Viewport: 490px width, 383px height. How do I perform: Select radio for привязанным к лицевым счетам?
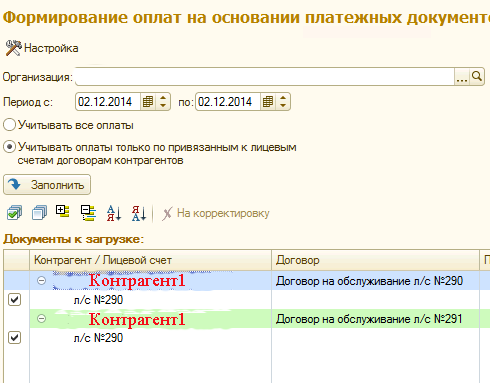pos(9,147)
